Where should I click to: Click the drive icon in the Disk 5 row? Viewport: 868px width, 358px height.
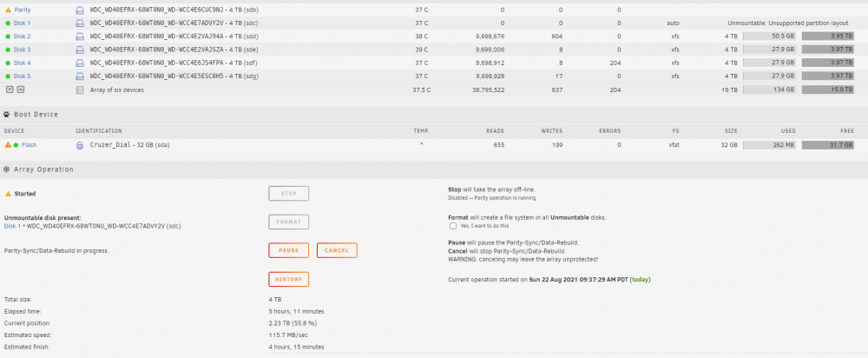[80, 76]
